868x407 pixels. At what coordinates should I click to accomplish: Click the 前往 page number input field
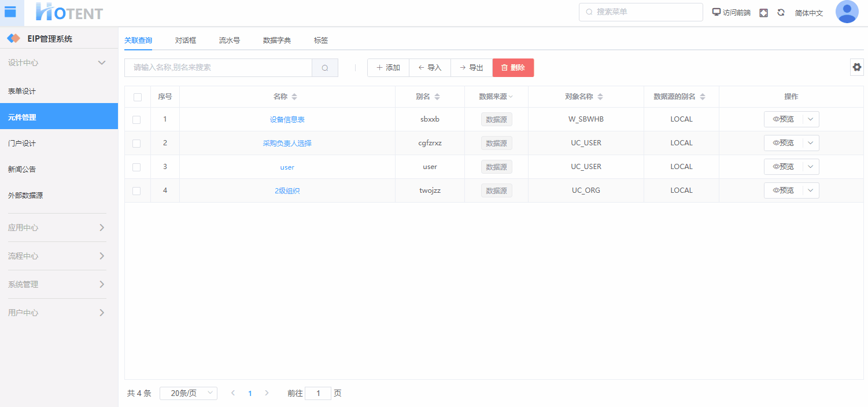(317, 393)
